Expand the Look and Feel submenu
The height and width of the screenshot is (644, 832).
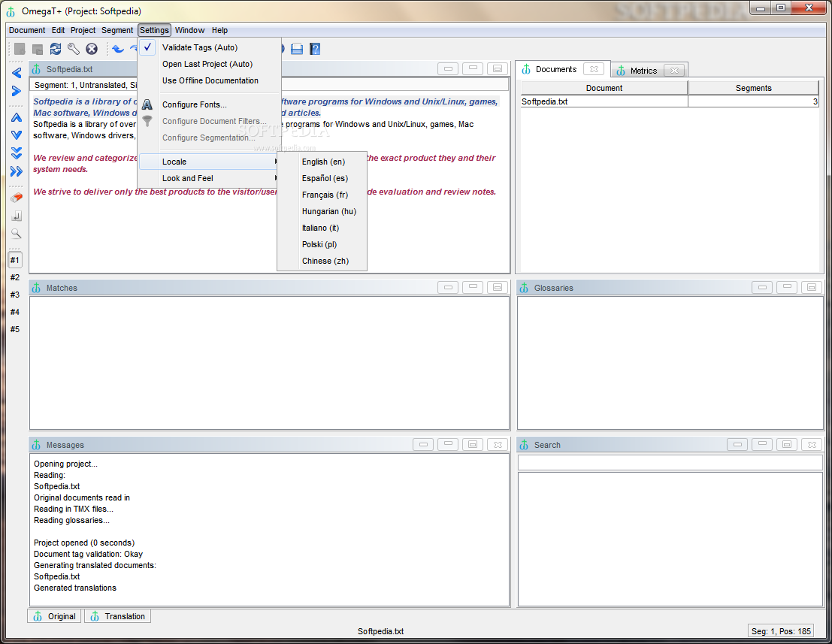(x=209, y=178)
